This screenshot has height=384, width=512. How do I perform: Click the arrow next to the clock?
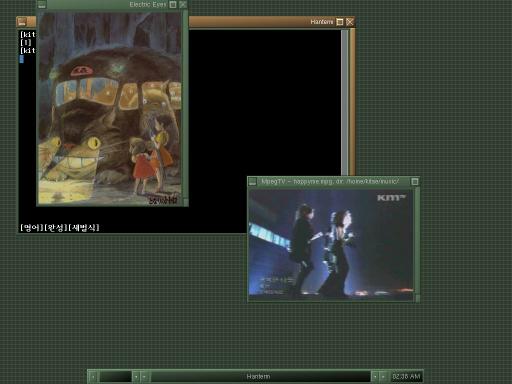[383, 377]
